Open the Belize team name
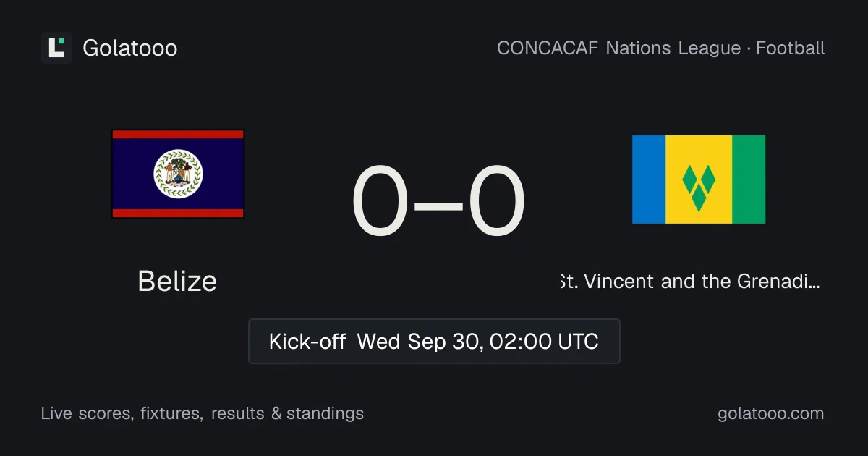 [177, 281]
